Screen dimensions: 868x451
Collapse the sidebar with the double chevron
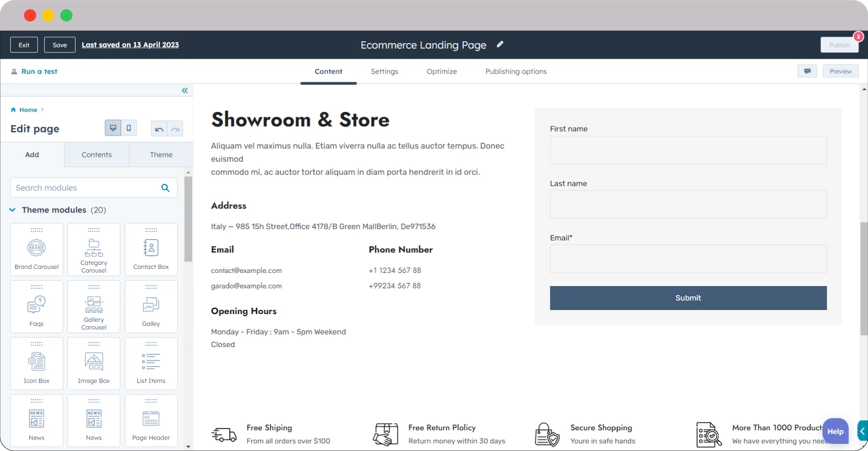185,90
